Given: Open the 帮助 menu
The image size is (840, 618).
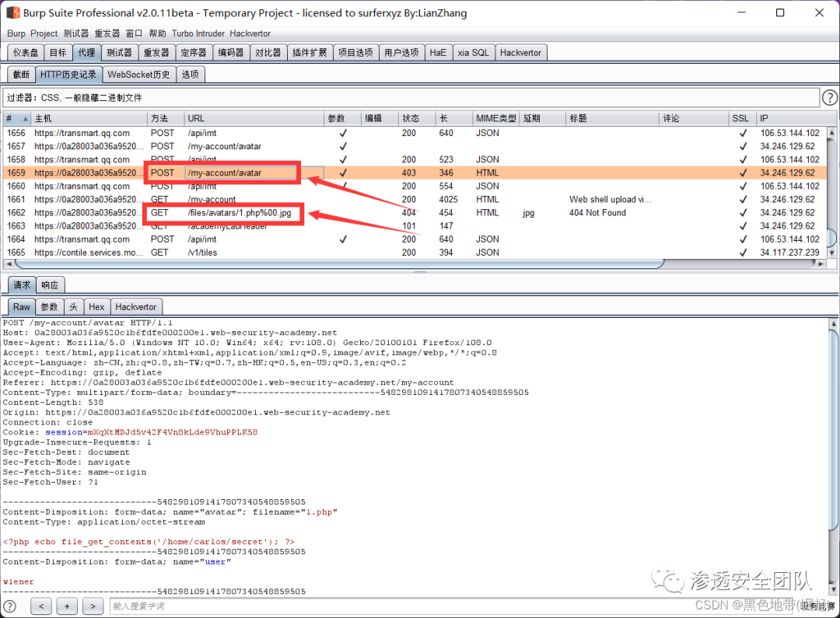Looking at the screenshot, I should (x=157, y=33).
